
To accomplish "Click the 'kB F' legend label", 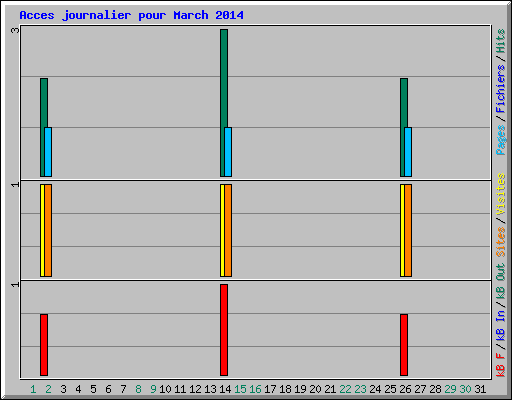I will (x=501, y=365).
